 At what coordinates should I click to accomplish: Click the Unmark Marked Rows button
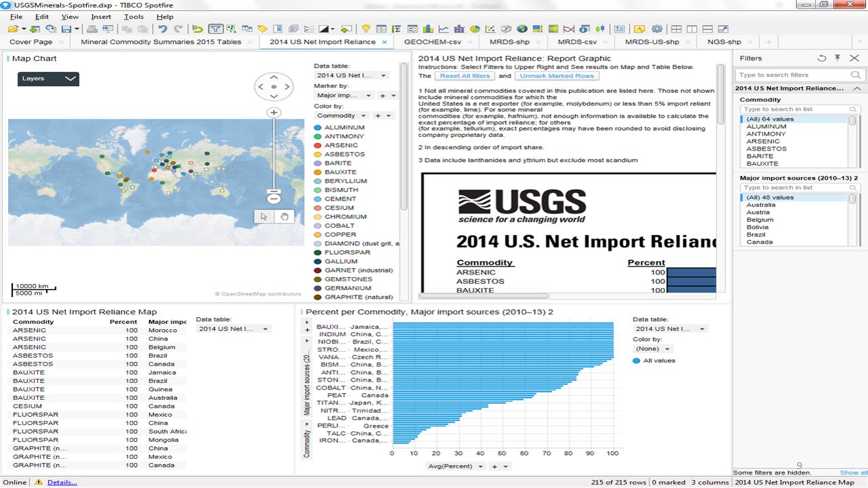click(x=557, y=76)
